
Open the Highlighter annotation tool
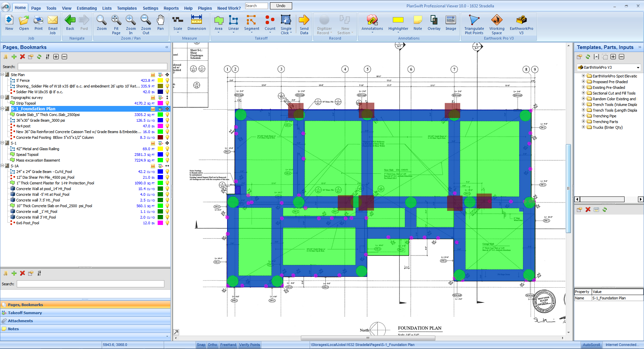(x=398, y=23)
